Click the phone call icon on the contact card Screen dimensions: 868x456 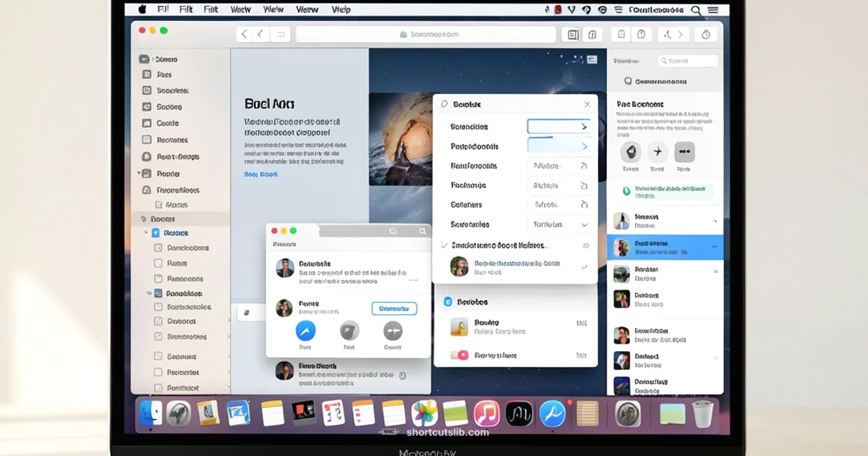point(349,333)
